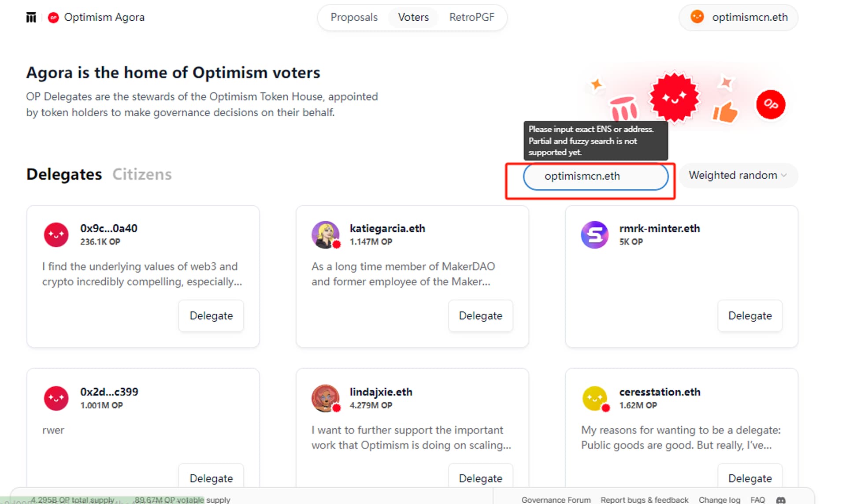846x504 pixels.
Task: Open the Governance Forum link
Action: point(556,500)
